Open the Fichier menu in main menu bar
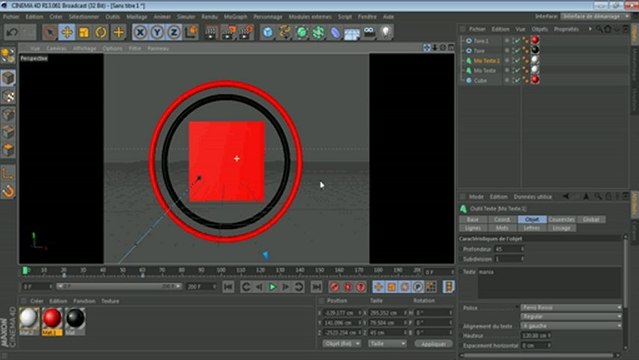This screenshot has width=639, height=360. pos(11,17)
